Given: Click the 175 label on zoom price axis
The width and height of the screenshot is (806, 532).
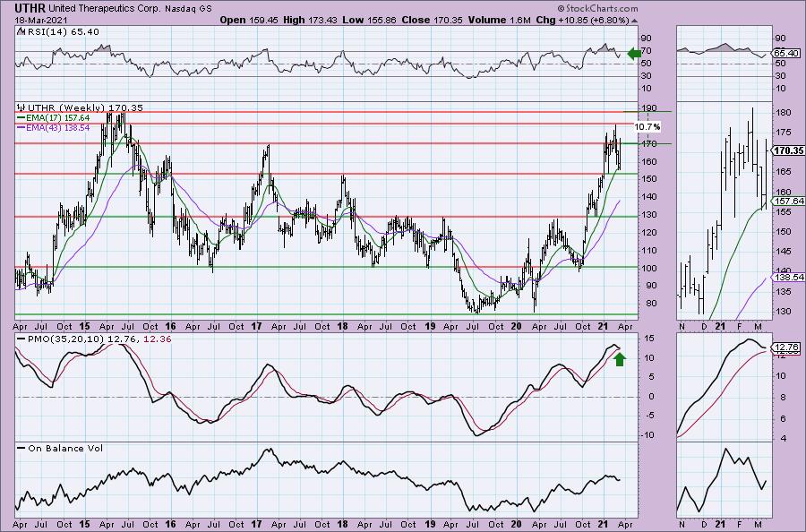Looking at the screenshot, I should 784,132.
